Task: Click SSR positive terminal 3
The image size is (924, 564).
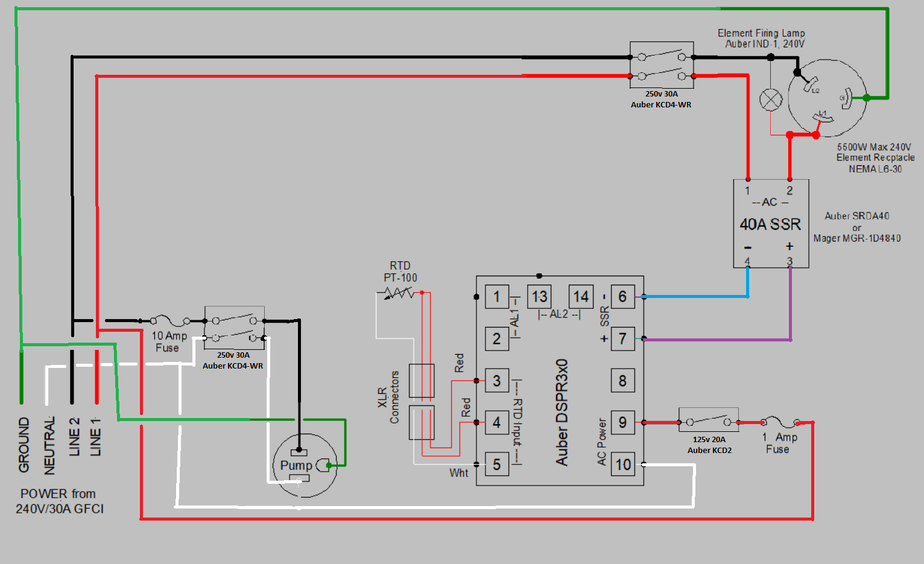Action: point(790,261)
